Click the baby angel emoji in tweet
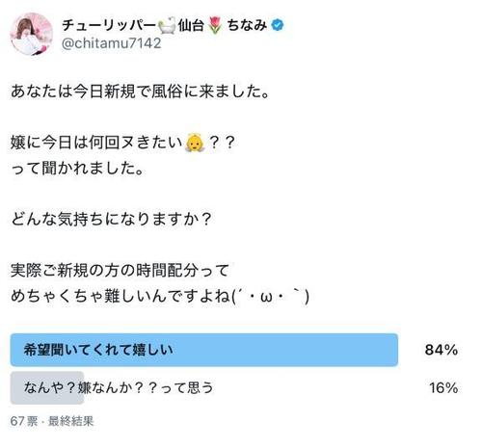Screen dimensions: 482x448 click(195, 143)
